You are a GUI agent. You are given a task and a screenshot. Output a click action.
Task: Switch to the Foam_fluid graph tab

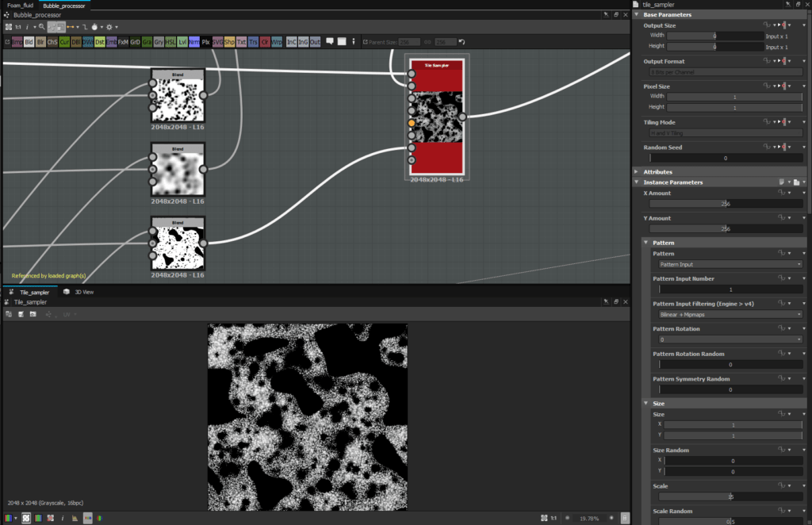click(21, 5)
